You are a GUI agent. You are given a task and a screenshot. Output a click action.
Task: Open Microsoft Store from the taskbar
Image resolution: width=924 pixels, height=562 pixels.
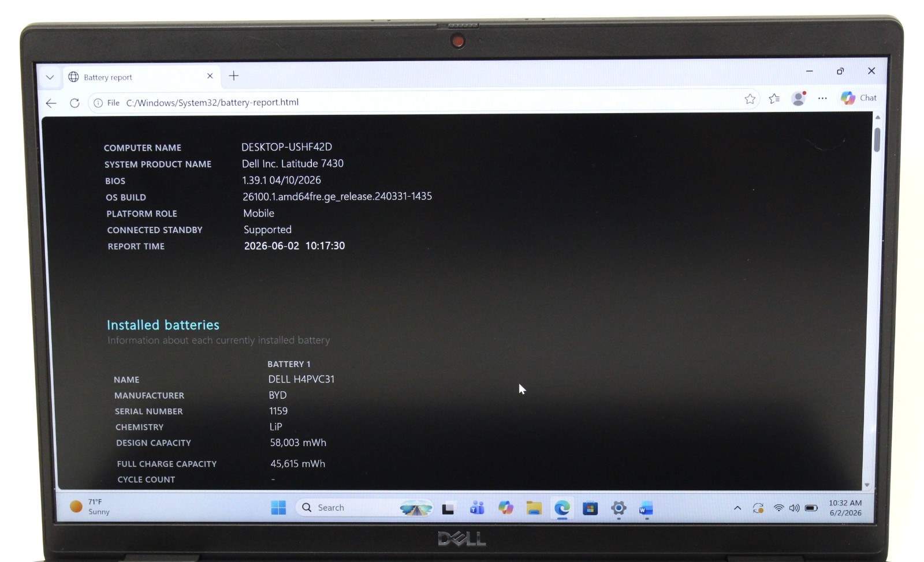tap(590, 508)
